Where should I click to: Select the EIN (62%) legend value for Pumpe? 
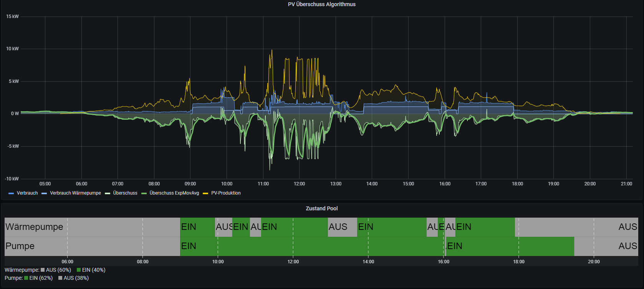coord(41,278)
